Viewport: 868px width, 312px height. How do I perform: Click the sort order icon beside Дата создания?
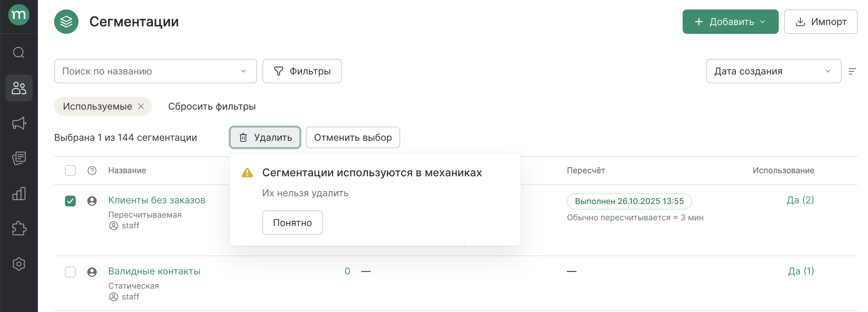tap(852, 71)
